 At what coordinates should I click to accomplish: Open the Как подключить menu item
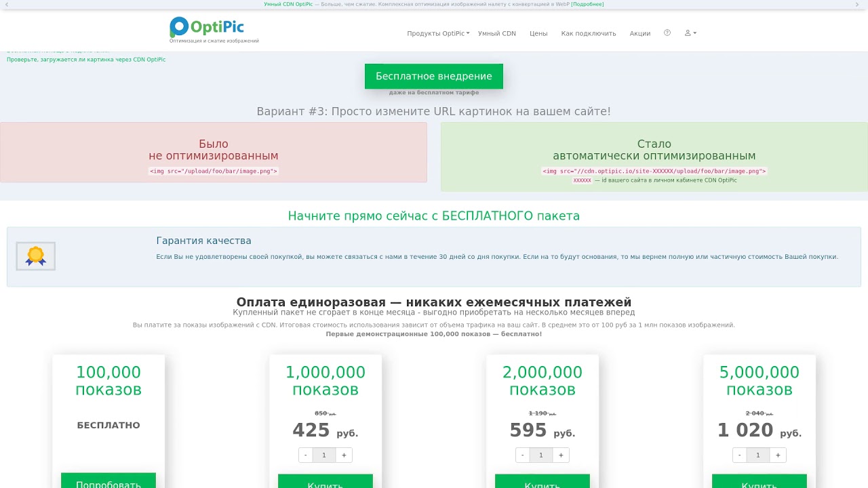pyautogui.click(x=589, y=33)
